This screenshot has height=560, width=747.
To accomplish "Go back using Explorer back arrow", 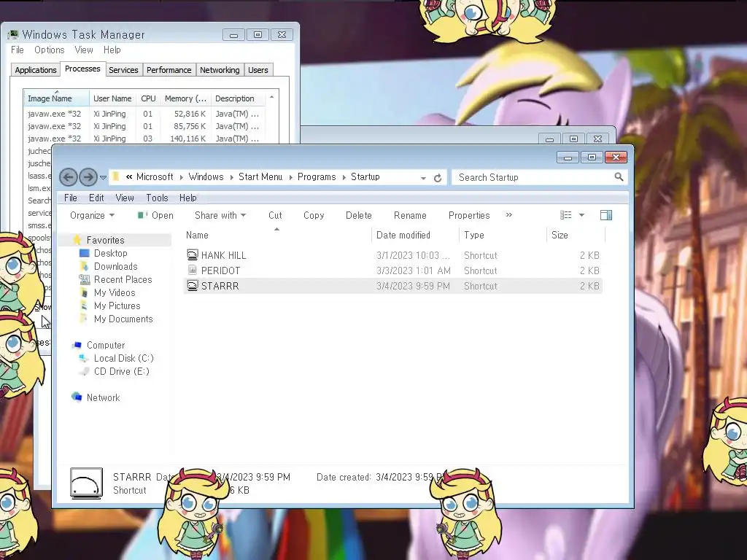I will pos(68,177).
